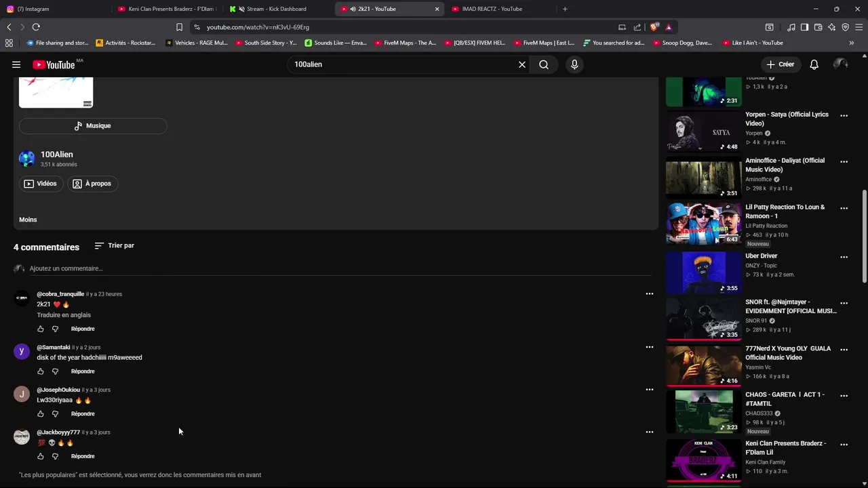868x488 pixels.
Task: Click the bookmark icon in the address bar
Action: pyautogui.click(x=179, y=27)
